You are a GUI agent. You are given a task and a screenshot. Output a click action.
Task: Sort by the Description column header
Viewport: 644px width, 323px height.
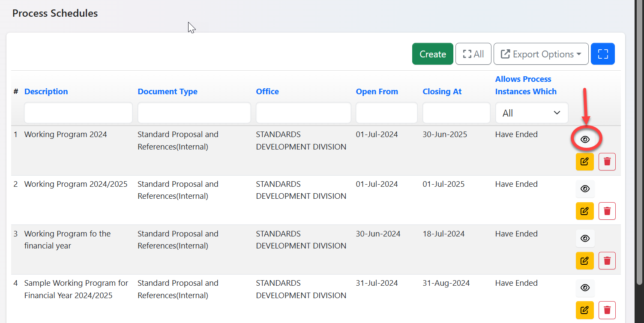[46, 91]
